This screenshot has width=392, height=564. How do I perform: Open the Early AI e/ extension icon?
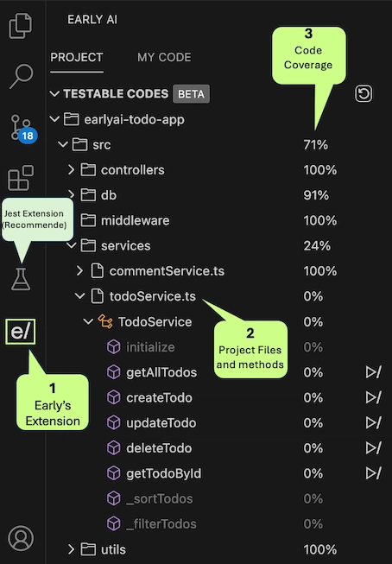pos(20,332)
